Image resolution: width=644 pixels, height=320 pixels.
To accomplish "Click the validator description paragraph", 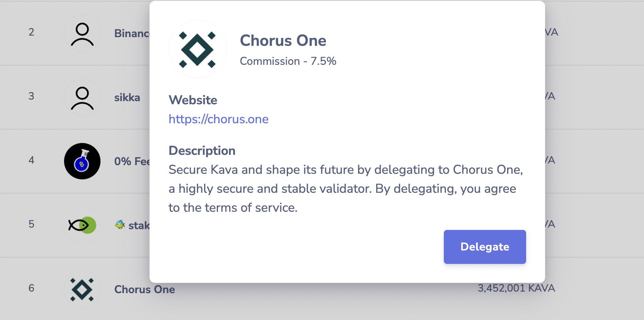I will click(346, 189).
